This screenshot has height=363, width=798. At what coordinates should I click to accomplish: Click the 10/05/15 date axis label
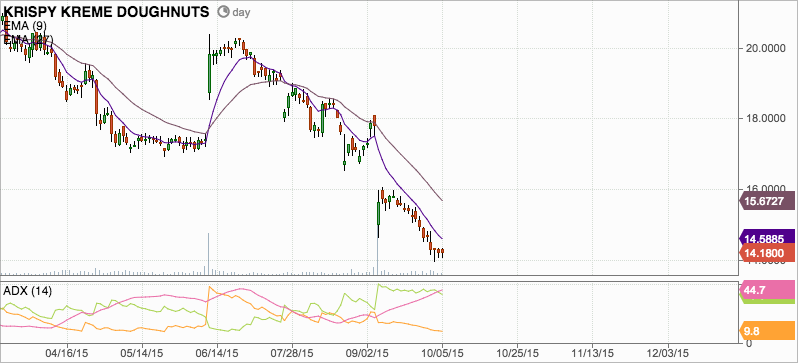[442, 352]
